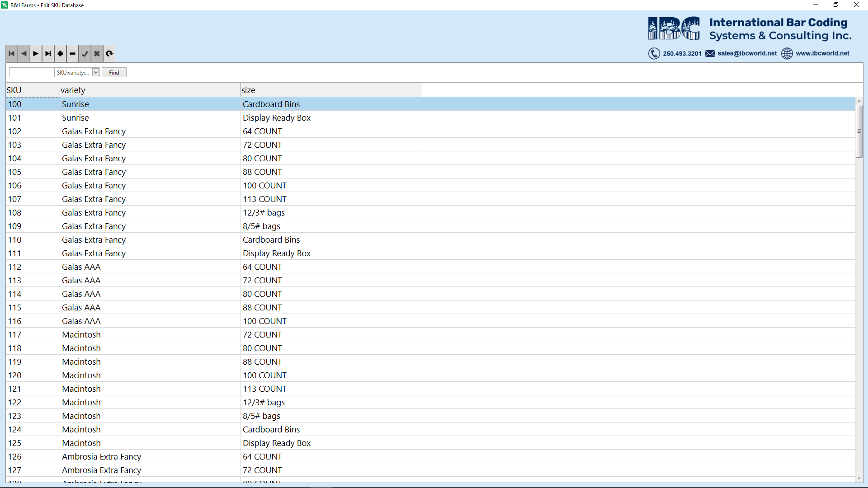The image size is (868, 488).
Task: Sort by the variety column header
Action: click(150, 90)
